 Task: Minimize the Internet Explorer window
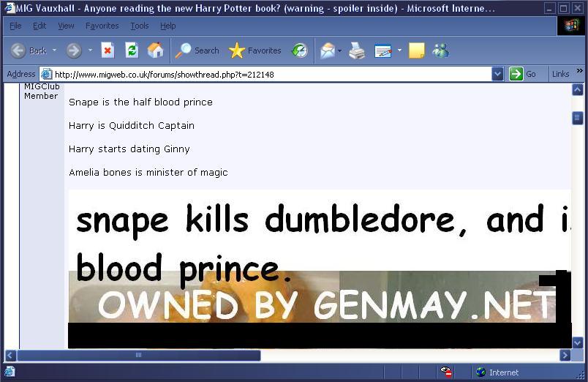[x=549, y=8]
